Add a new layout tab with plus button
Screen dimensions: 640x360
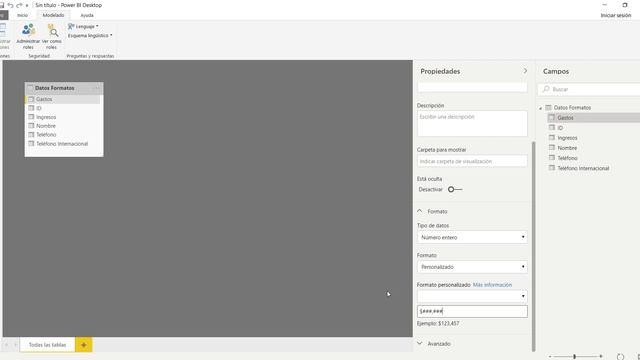[x=84, y=345]
